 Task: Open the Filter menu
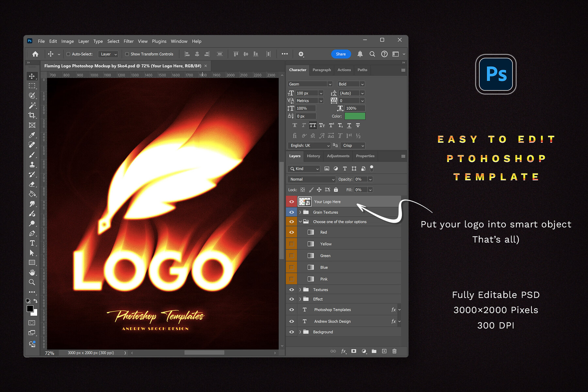coord(128,41)
